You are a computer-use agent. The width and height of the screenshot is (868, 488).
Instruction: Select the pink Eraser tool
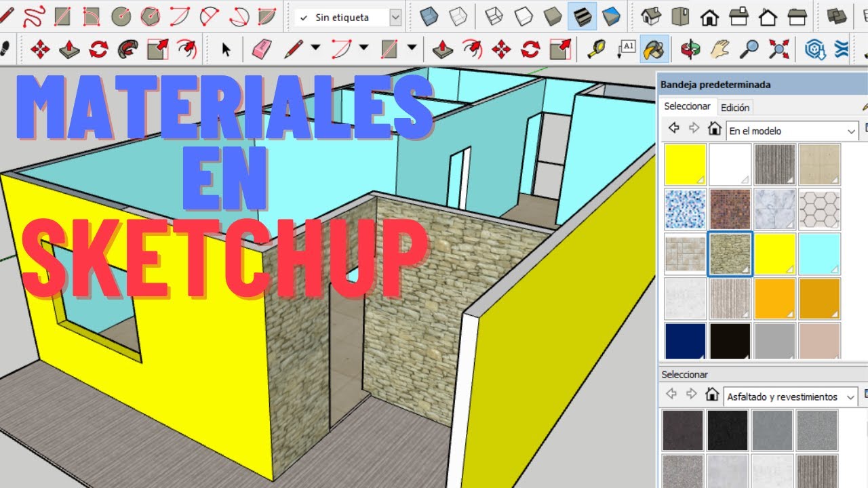(x=261, y=49)
